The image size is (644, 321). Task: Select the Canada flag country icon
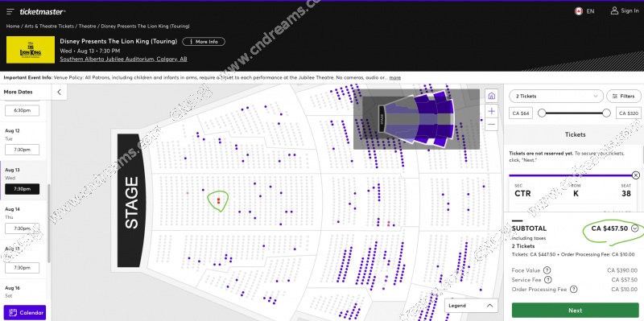[579, 11]
